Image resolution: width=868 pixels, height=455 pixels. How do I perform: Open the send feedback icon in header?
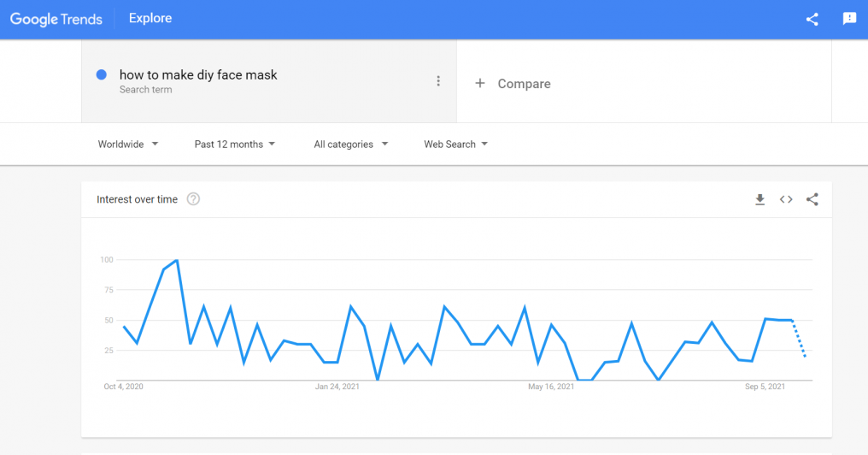[x=849, y=19]
